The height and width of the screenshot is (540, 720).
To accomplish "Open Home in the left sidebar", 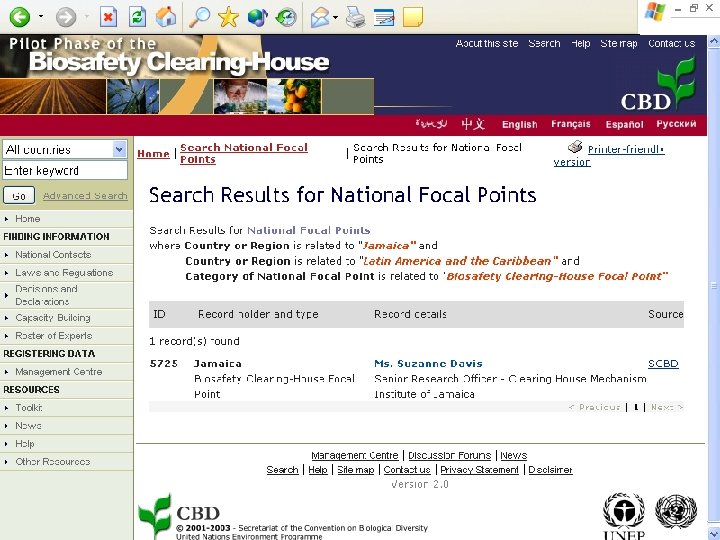I will [x=28, y=219].
